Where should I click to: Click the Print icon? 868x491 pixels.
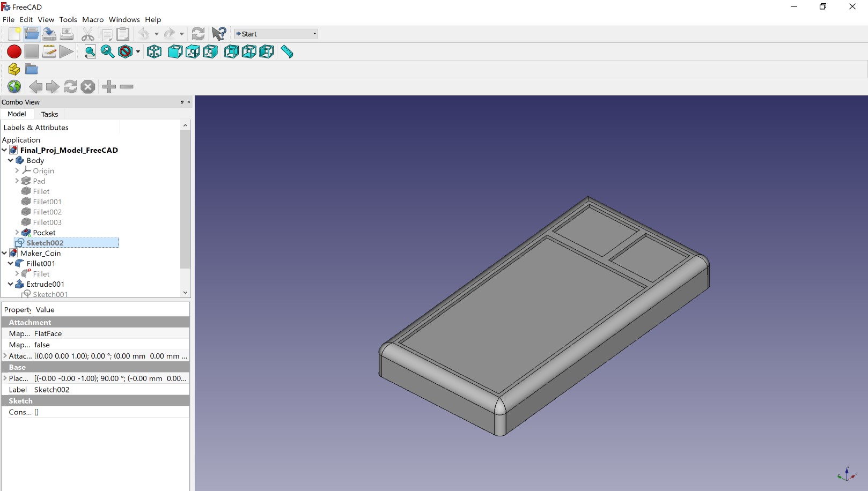coord(67,34)
